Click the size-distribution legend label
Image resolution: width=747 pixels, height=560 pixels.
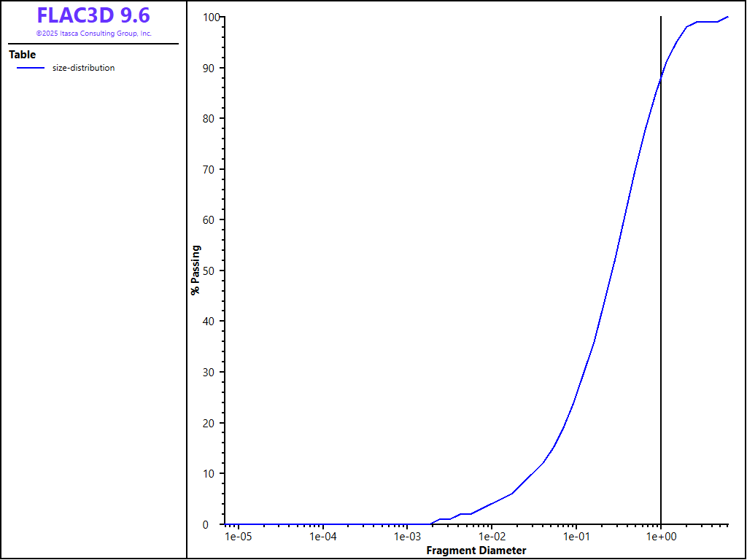coord(83,68)
